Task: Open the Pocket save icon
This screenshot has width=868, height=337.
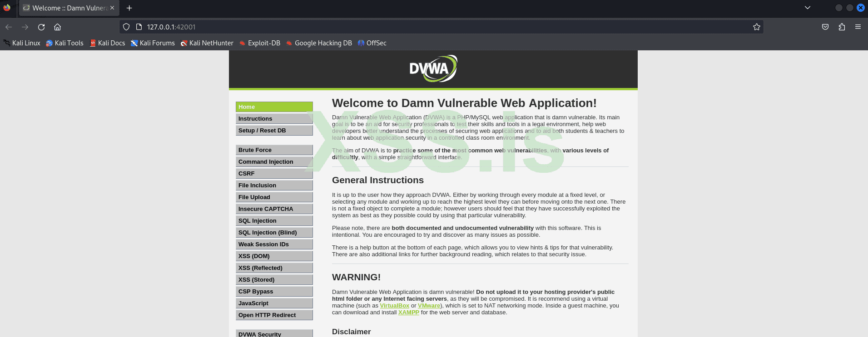Action: click(x=825, y=27)
